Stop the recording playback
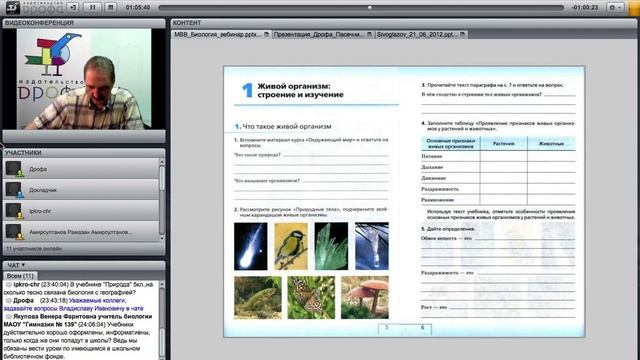 pos(110,7)
